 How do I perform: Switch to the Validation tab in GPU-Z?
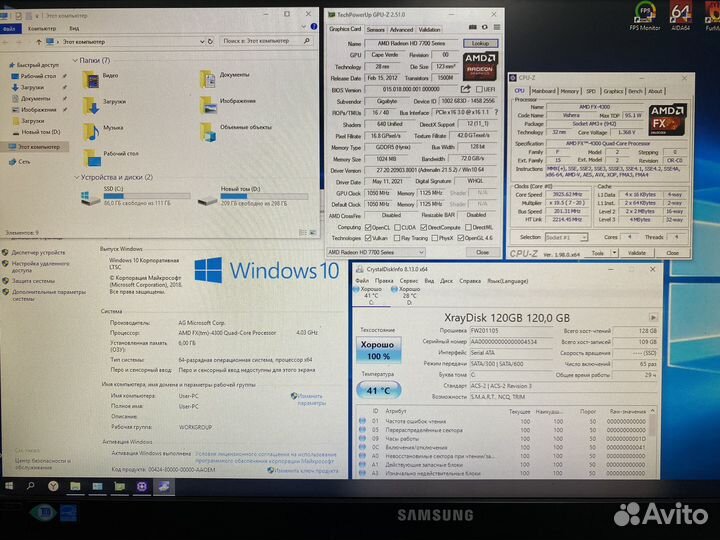(x=429, y=29)
